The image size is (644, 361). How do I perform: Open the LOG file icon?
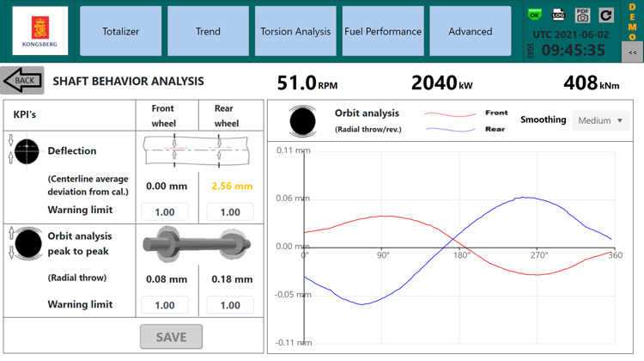558,15
